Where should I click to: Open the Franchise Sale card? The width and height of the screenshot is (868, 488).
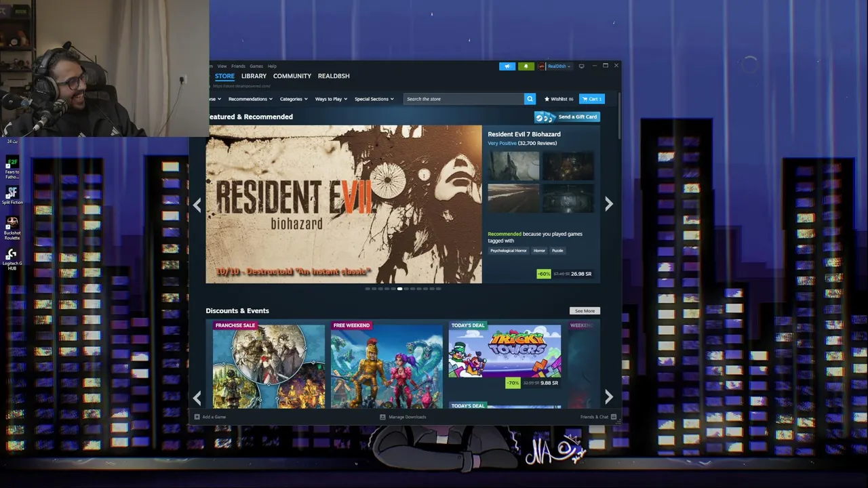pos(269,365)
